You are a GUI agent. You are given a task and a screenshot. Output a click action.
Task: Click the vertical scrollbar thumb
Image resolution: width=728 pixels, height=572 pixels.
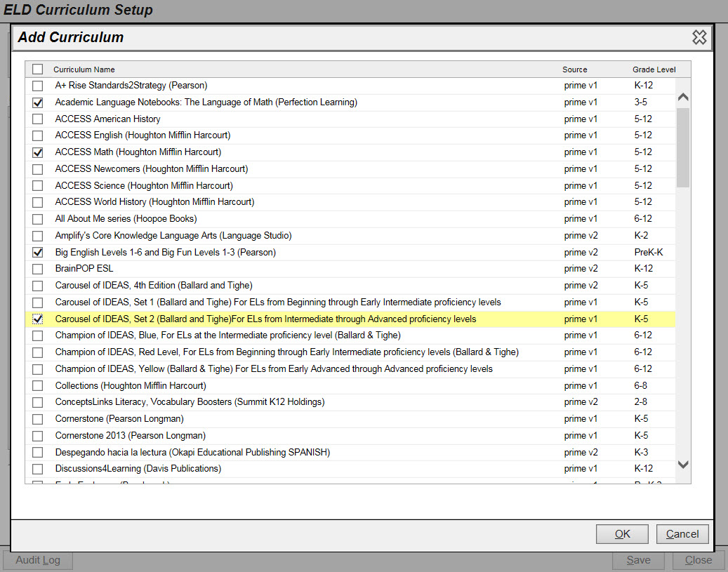[x=683, y=147]
